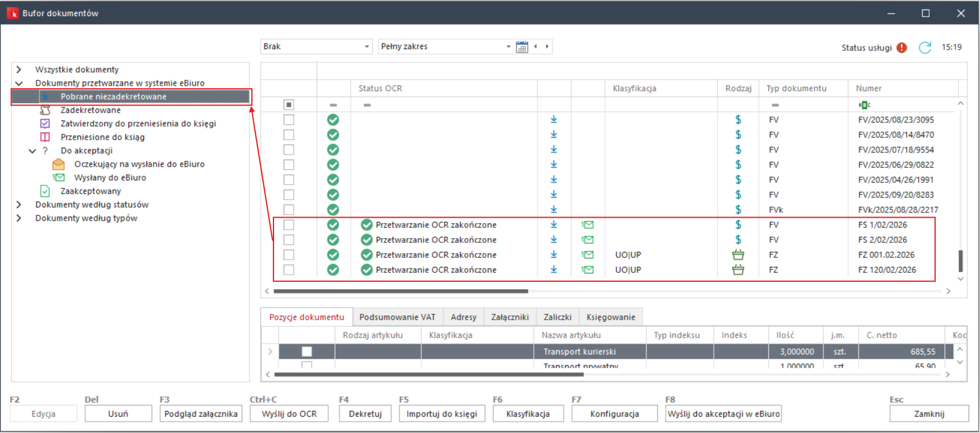Open the Załączniki tab

click(x=509, y=317)
